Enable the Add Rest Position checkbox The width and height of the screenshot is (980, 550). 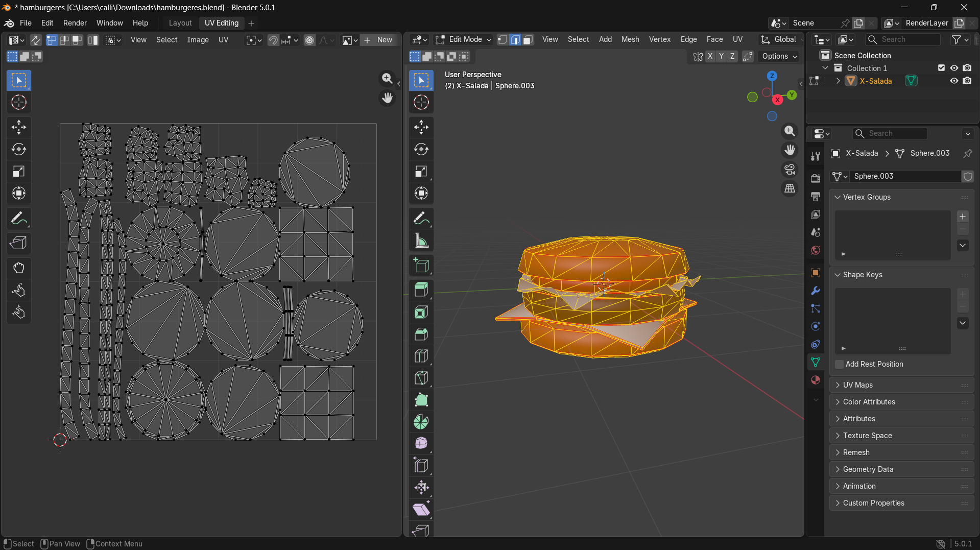point(839,364)
